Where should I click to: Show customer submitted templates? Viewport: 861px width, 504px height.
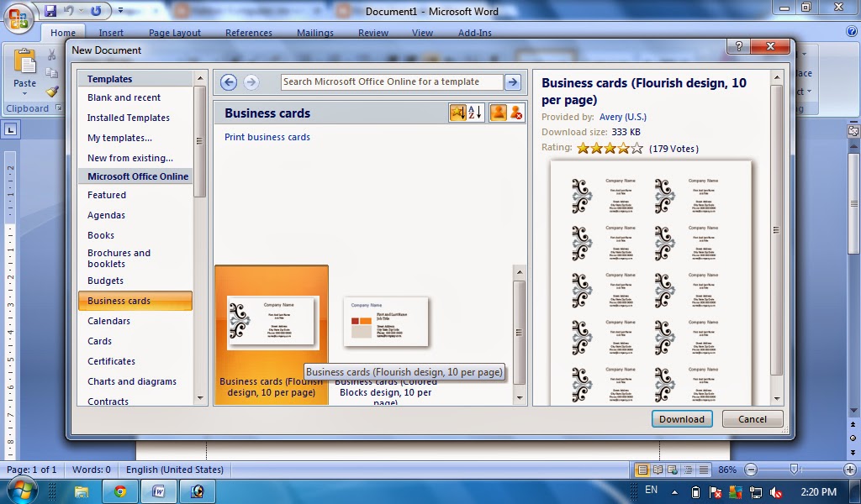tap(498, 113)
